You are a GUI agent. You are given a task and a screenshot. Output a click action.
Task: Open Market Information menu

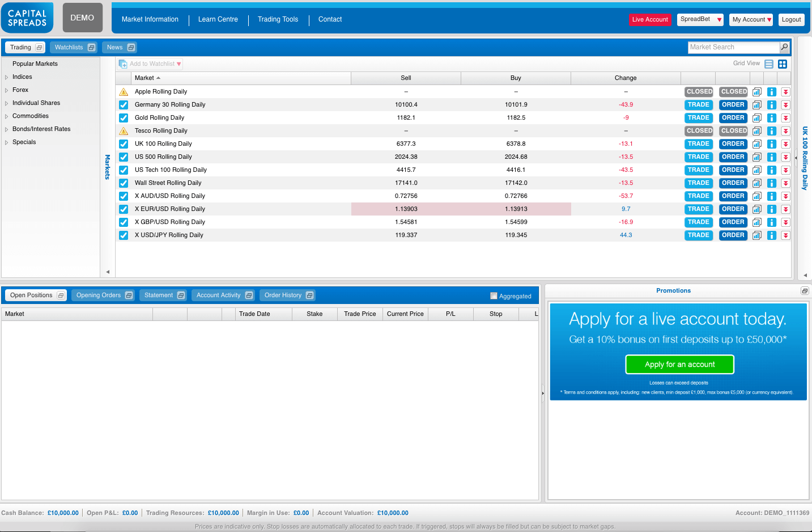tap(150, 19)
